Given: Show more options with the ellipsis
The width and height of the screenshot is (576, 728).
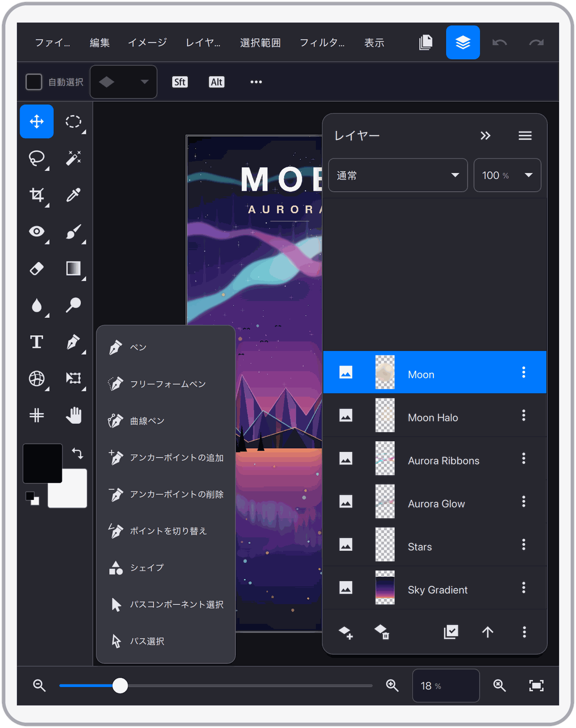Looking at the screenshot, I should pos(256,82).
